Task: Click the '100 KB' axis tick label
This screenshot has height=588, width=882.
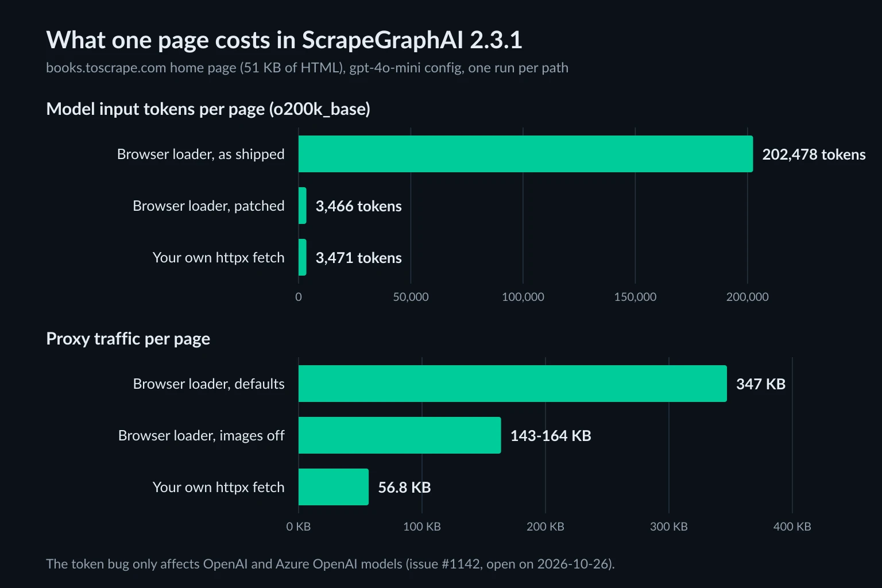Action: click(422, 527)
